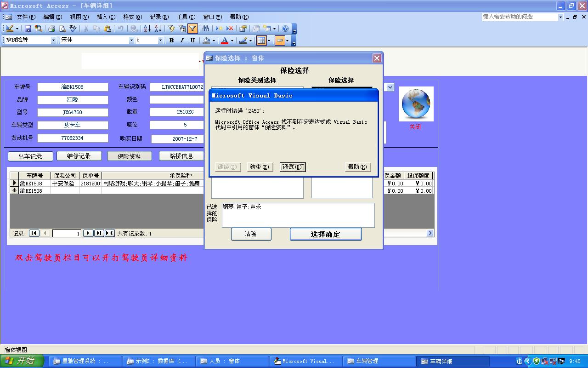Click Filter By Form icon
588x368 pixels.
click(x=182, y=29)
